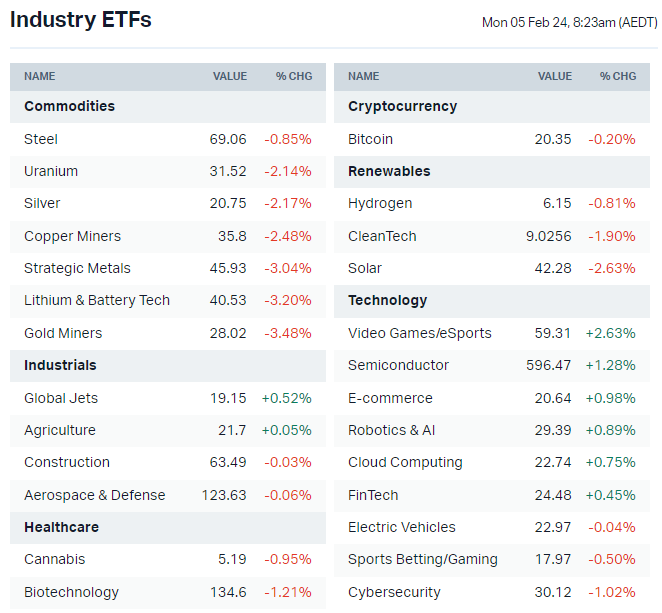The height and width of the screenshot is (613, 662).
Task: Click the Steel ETF row name
Action: tap(41, 139)
